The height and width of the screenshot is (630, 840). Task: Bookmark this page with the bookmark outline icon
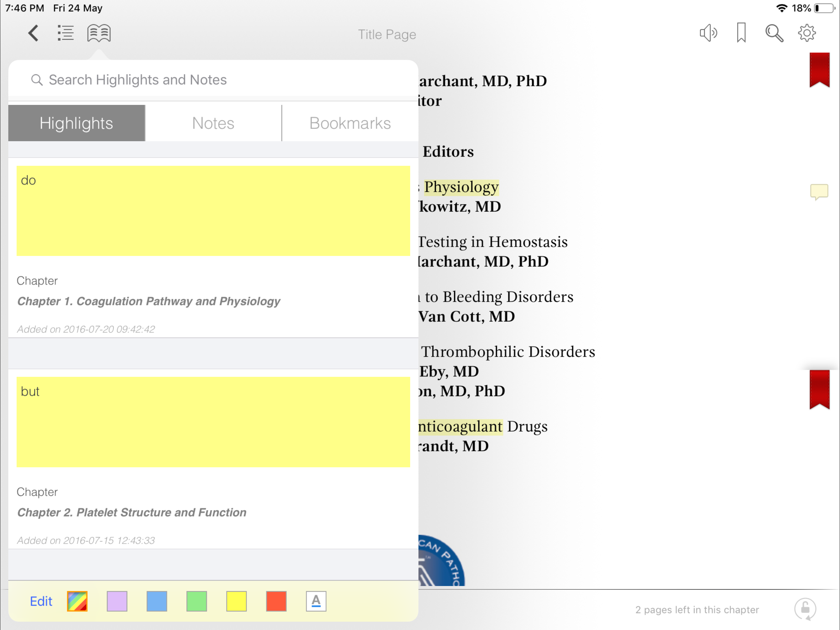coord(741,34)
